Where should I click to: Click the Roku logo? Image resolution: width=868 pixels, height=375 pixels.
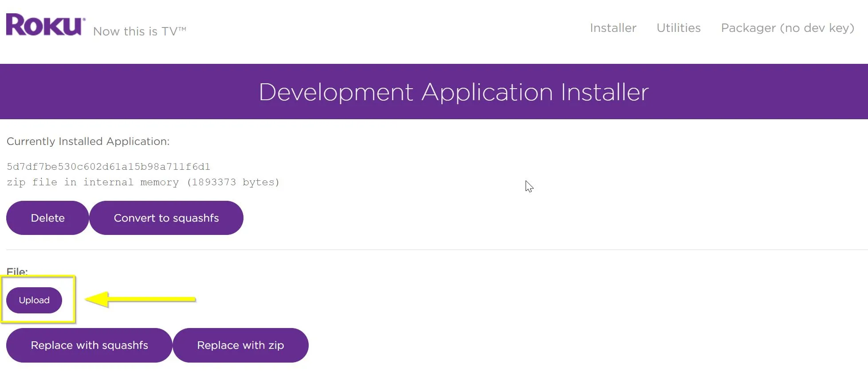[x=46, y=25]
